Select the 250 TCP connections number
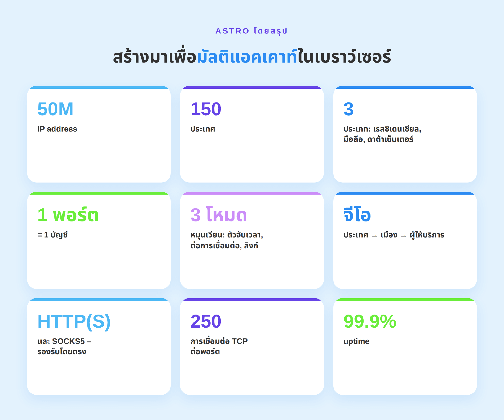Viewport: 504px width, 420px height. click(x=206, y=321)
